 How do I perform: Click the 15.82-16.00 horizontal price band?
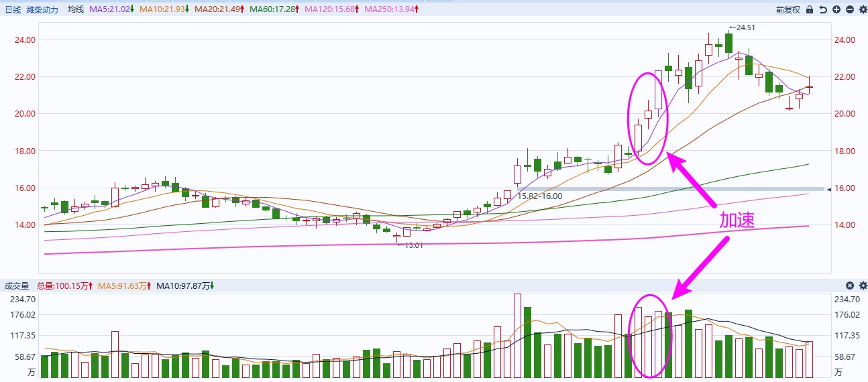coord(671,189)
